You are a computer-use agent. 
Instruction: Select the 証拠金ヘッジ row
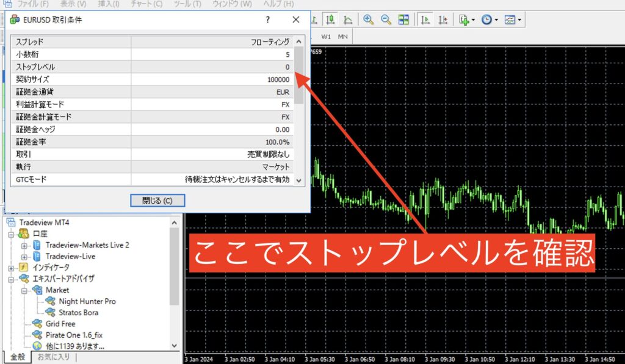click(x=152, y=129)
